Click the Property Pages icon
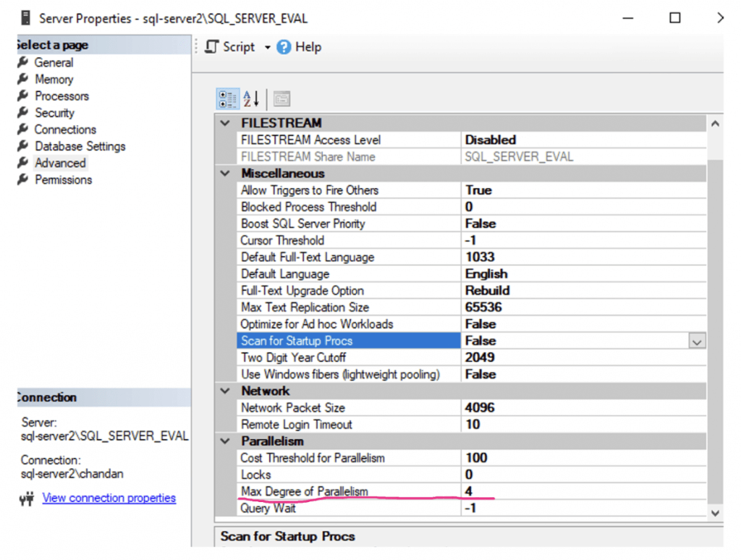This screenshot has height=560, width=741. 281,99
